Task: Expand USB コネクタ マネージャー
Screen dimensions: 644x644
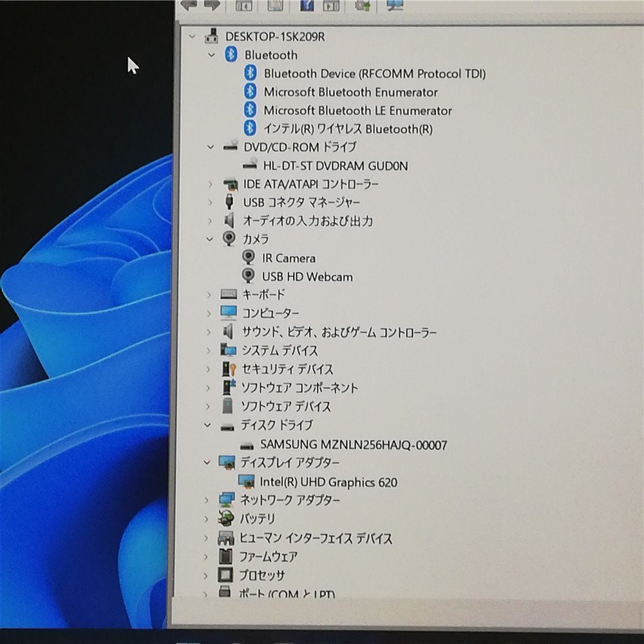Action: tap(210, 202)
